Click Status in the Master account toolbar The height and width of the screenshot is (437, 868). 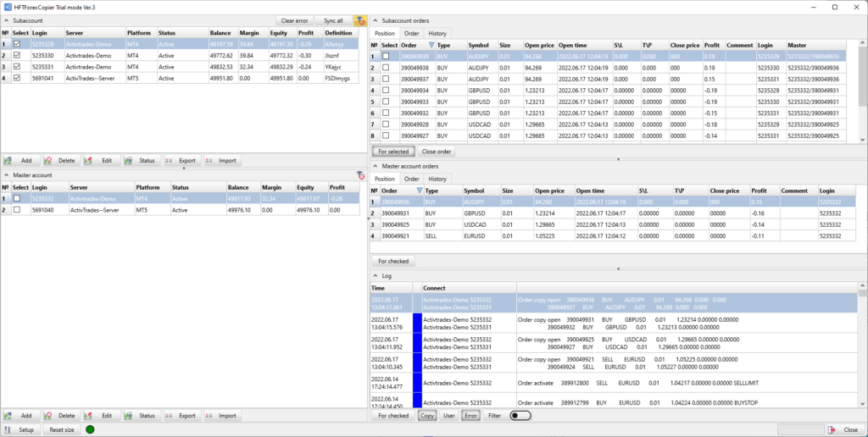coord(141,416)
